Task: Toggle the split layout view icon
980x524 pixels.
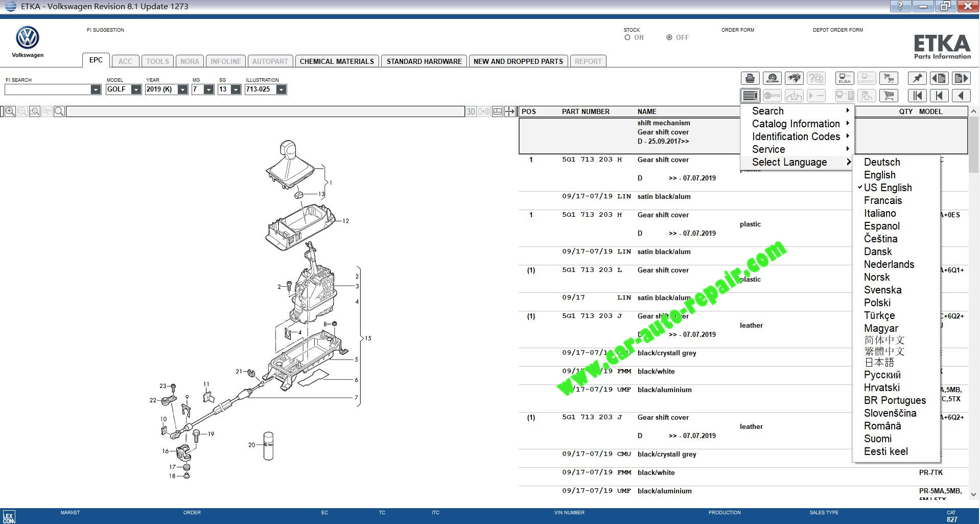Action: pos(498,111)
